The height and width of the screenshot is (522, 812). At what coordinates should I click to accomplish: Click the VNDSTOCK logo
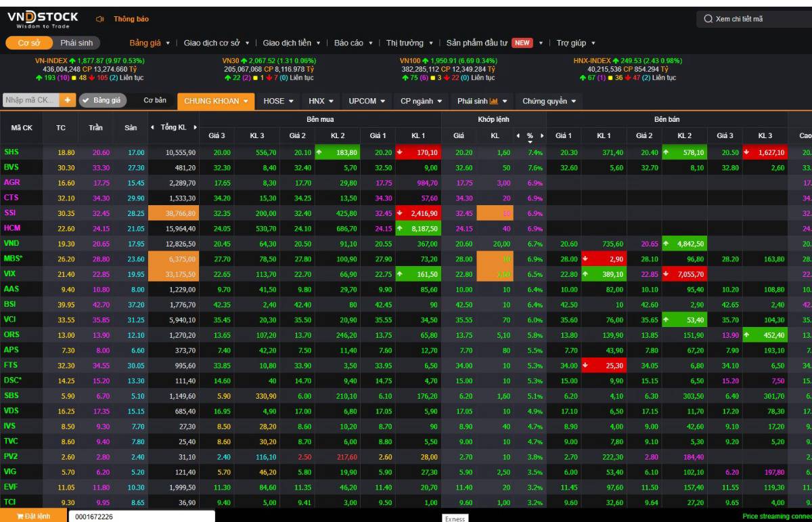pyautogui.click(x=43, y=19)
